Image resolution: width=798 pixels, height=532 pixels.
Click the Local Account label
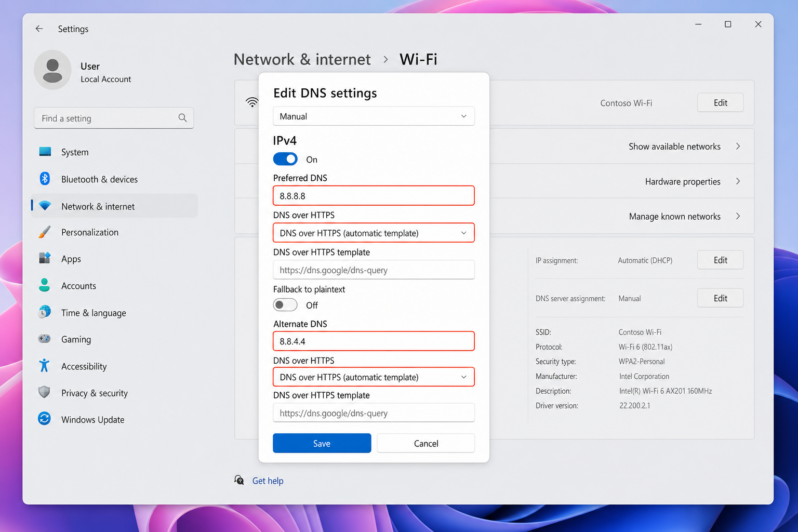tap(105, 79)
